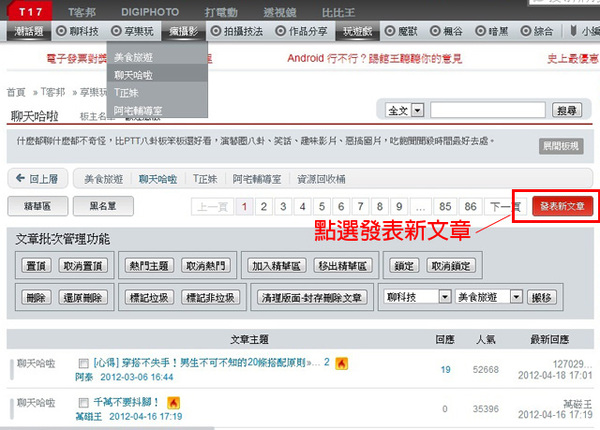Image resolution: width=600 pixels, height=430 pixels.
Task: Click into the search text field
Action: (488, 110)
